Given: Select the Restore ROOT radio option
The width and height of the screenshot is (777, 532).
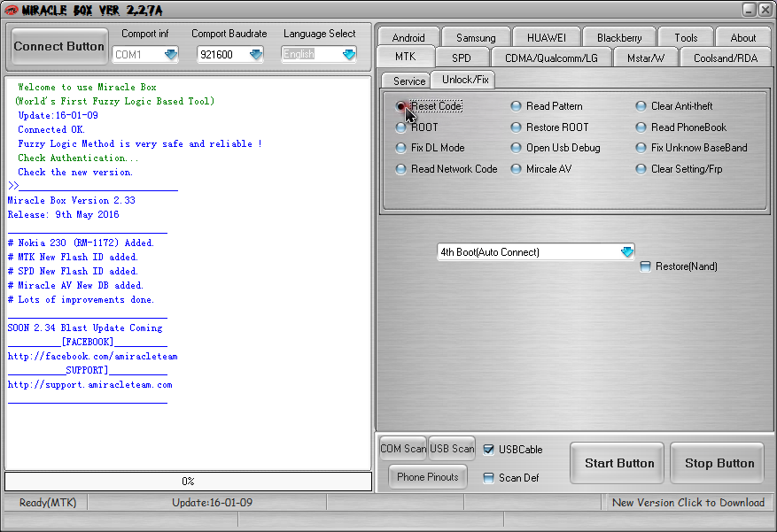Looking at the screenshot, I should click(x=549, y=127).
